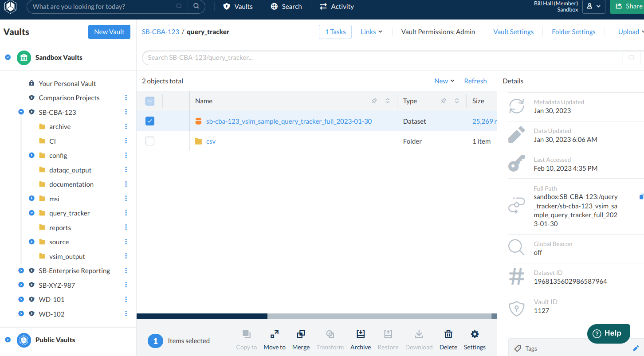Open kebab menu for vsim_output folder
644x356 pixels.
[126, 256]
